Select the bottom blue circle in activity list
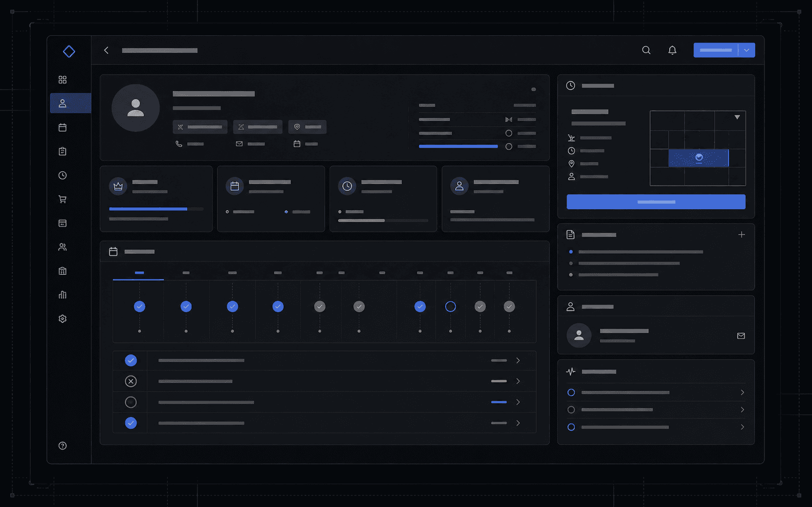This screenshot has height=507, width=812. click(x=571, y=427)
